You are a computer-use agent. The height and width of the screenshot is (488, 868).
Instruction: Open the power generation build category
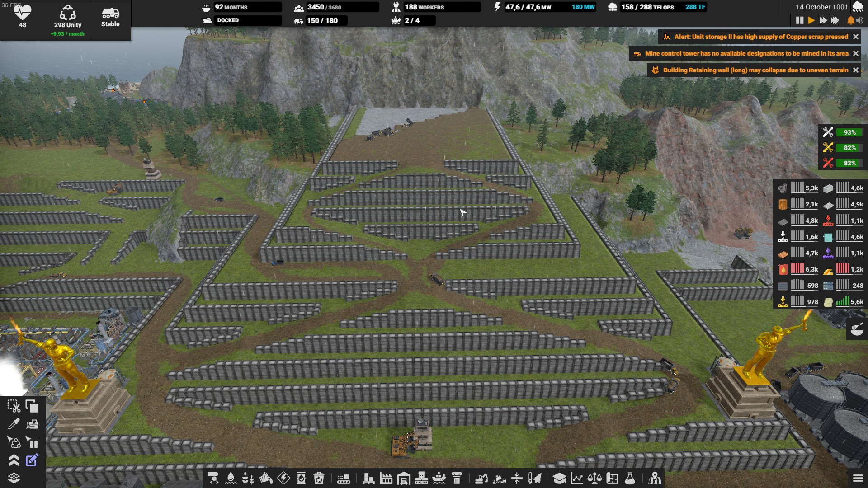(x=283, y=478)
